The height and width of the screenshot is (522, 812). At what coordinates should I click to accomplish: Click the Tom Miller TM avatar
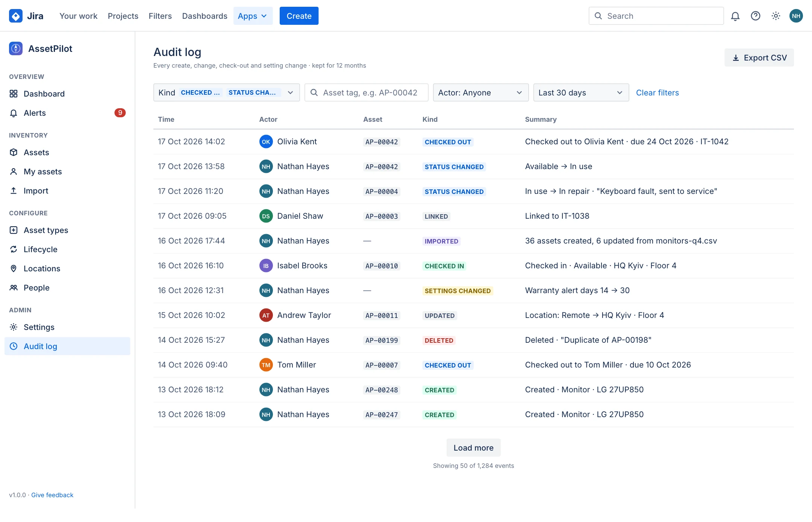coord(266,365)
